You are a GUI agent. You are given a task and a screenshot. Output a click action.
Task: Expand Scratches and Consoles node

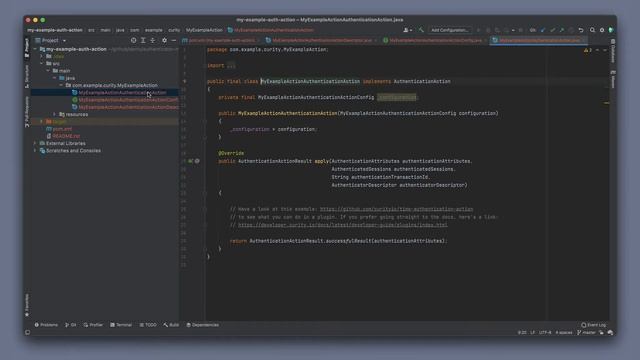tap(35, 151)
